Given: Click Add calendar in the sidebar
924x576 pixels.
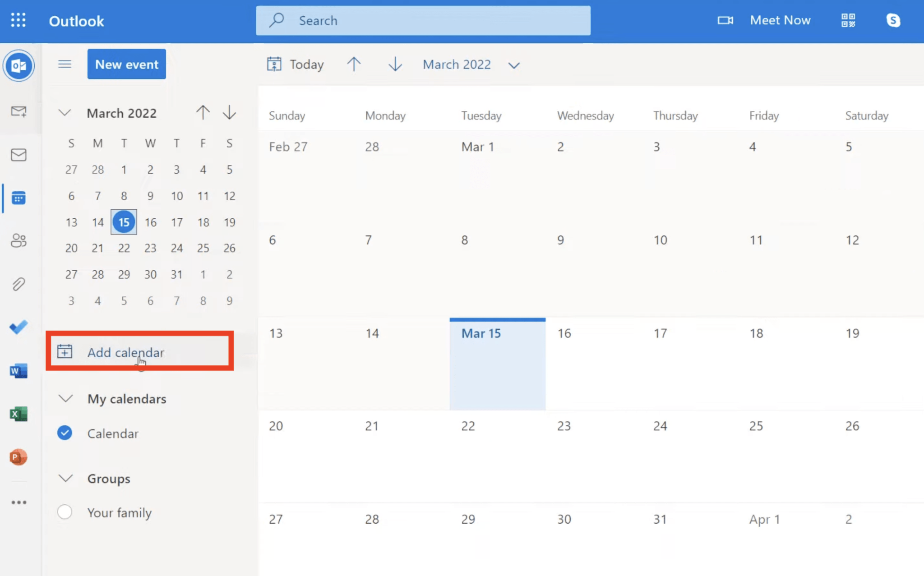Looking at the screenshot, I should pyautogui.click(x=126, y=352).
